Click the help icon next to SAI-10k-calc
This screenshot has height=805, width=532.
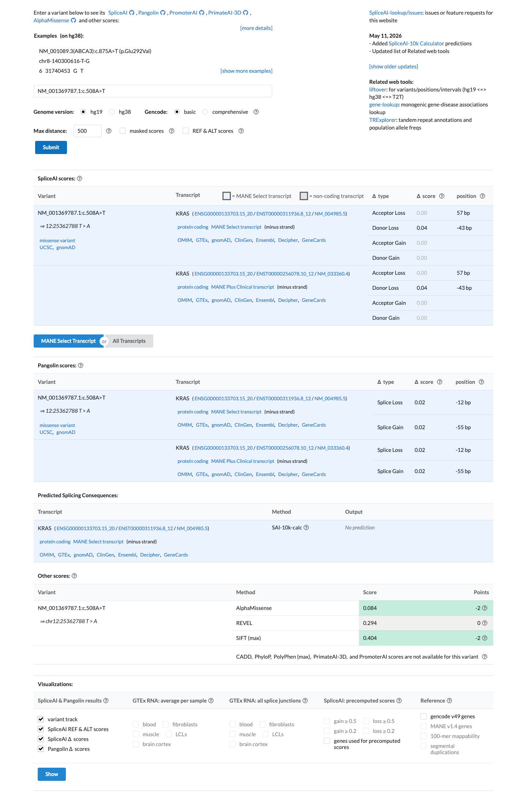click(306, 528)
